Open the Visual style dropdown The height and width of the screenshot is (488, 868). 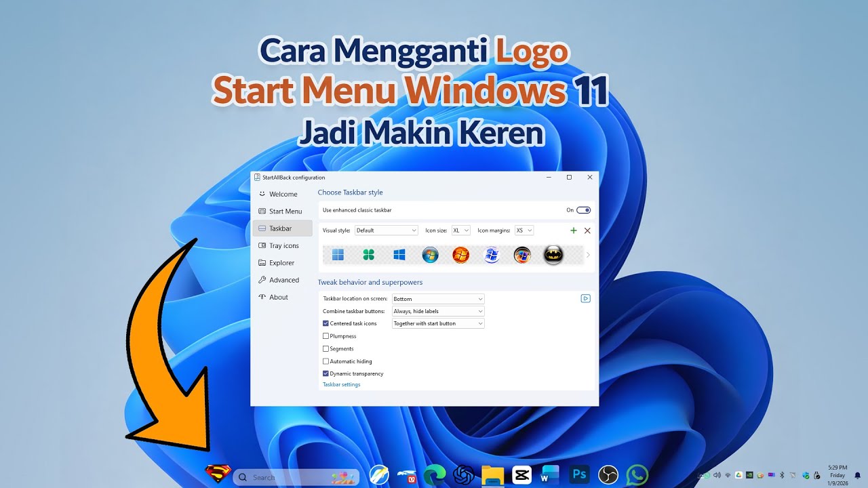pos(387,230)
